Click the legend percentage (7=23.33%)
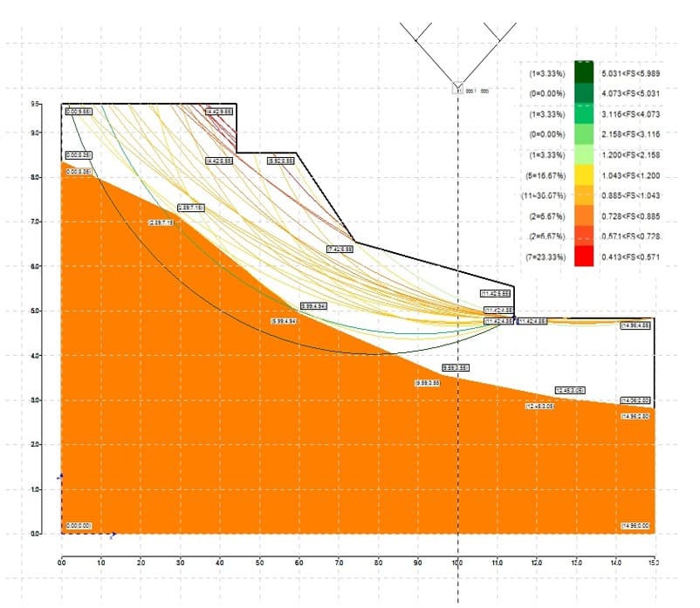The image size is (700, 608). pos(546,257)
